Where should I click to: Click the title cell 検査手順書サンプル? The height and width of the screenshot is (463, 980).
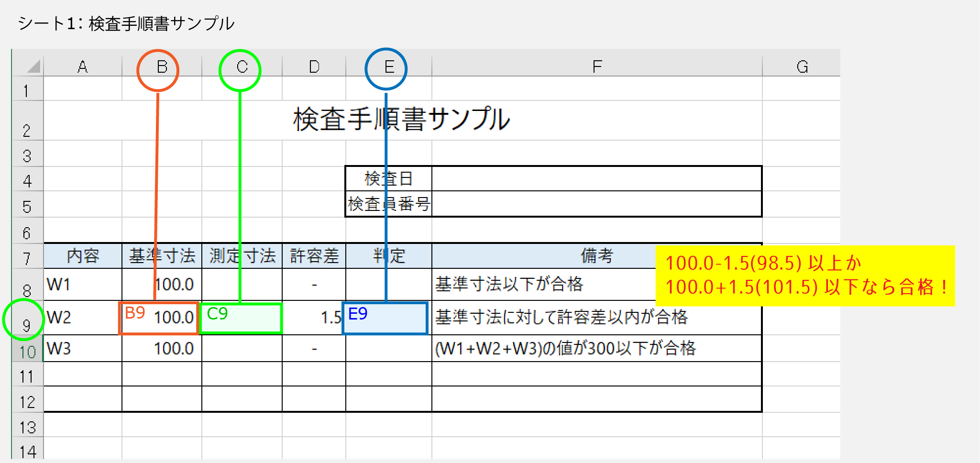(402, 120)
